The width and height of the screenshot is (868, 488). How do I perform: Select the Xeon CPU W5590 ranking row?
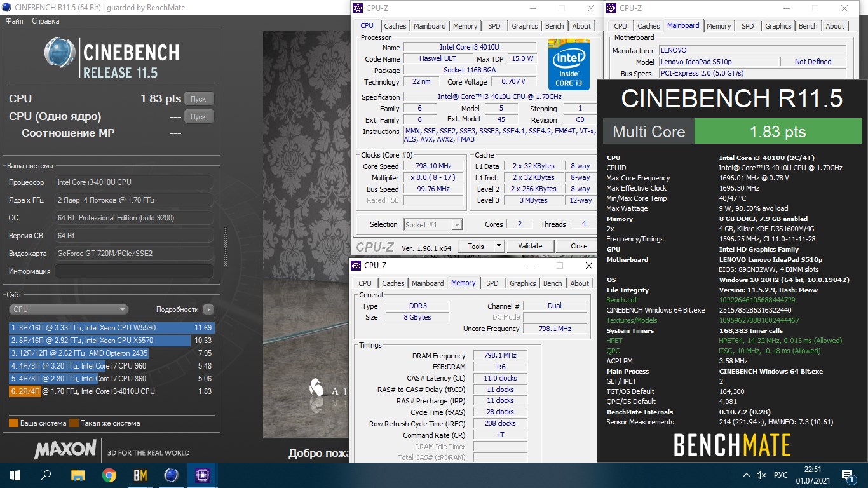(112, 328)
